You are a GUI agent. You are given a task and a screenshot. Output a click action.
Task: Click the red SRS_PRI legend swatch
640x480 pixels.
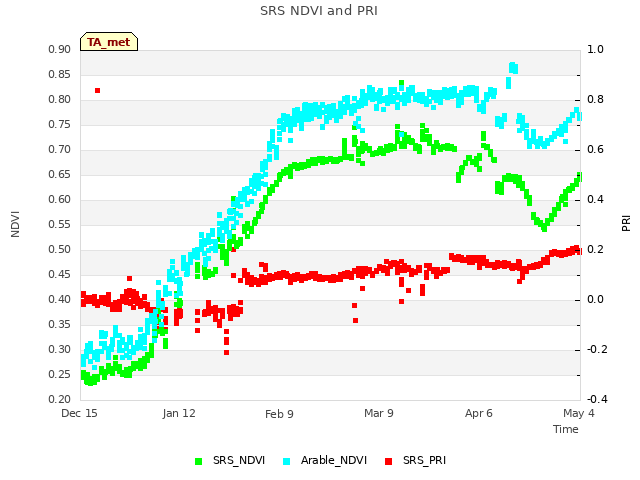tap(389, 461)
